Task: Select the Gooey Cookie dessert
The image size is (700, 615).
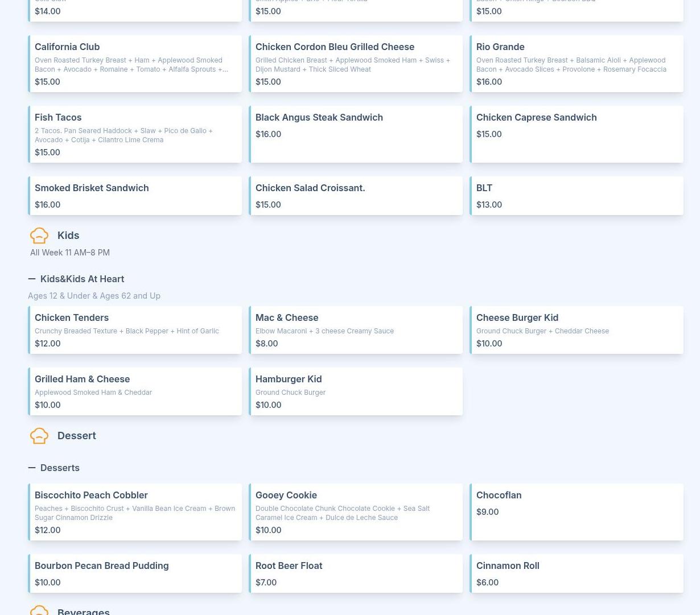Action: (356, 512)
